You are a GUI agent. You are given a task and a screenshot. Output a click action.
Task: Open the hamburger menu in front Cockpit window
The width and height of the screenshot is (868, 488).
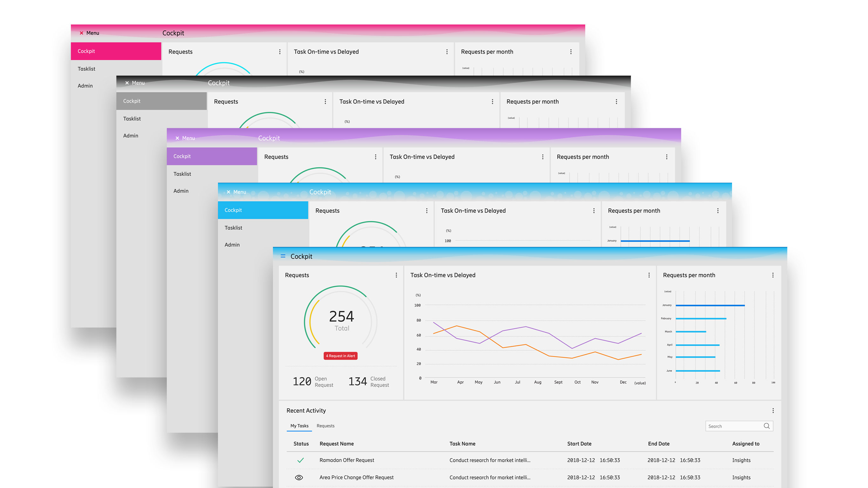click(x=283, y=256)
